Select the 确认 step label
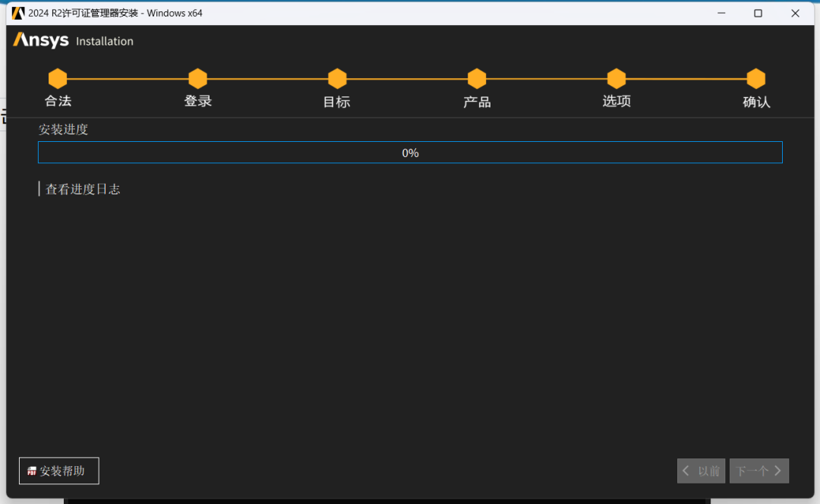This screenshot has height=504, width=820. [756, 102]
